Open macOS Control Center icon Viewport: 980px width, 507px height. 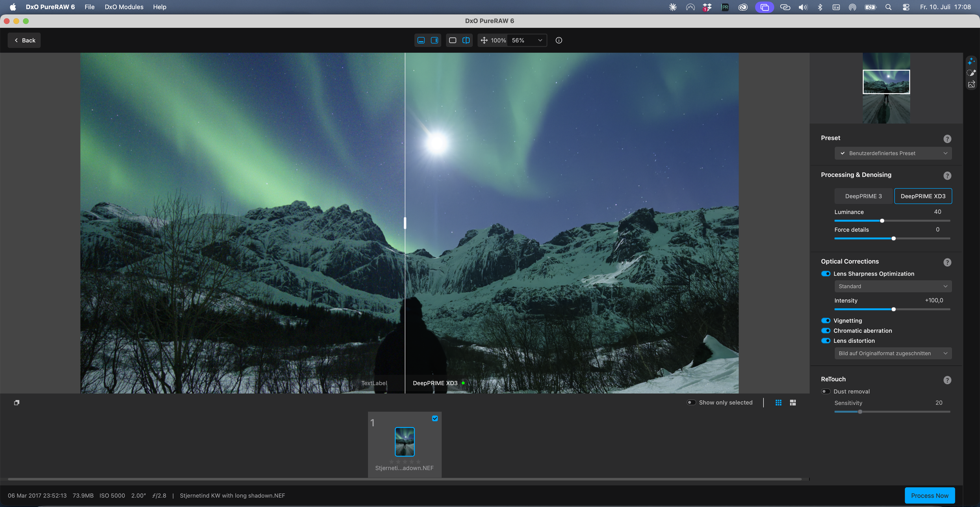(906, 7)
